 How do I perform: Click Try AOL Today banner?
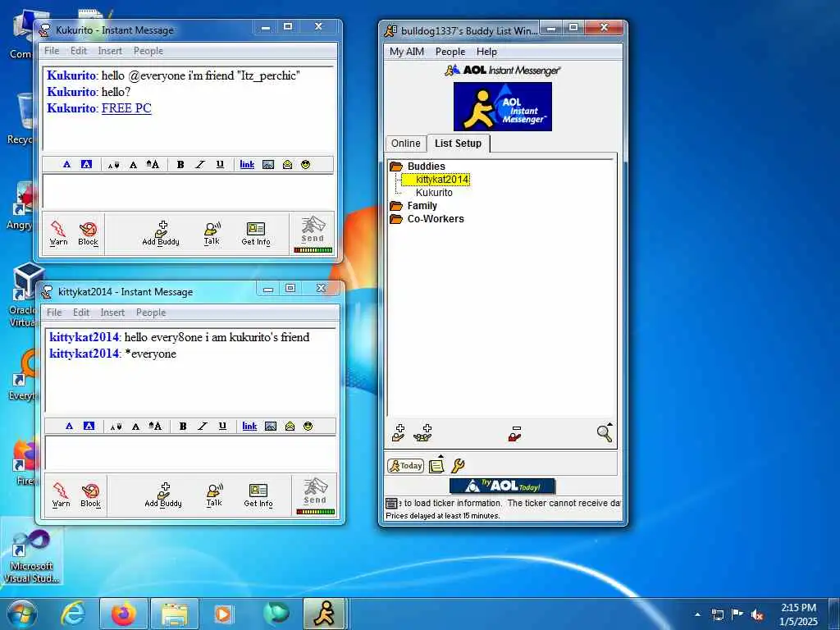point(503,486)
